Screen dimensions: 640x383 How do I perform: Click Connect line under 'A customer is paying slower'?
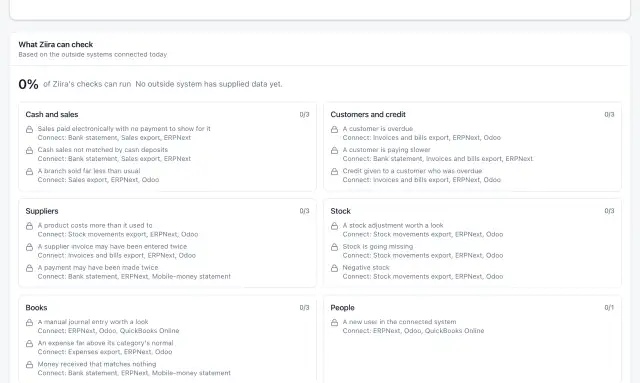tap(438, 158)
